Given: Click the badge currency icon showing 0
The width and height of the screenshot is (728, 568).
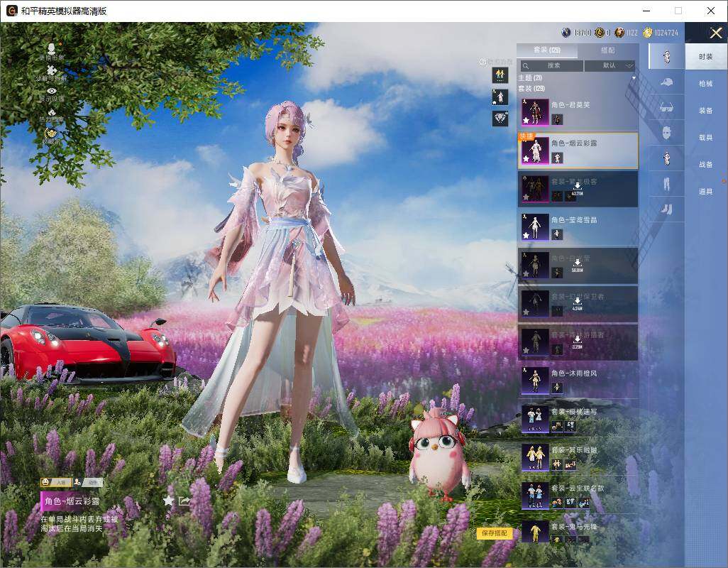Looking at the screenshot, I should [x=600, y=33].
